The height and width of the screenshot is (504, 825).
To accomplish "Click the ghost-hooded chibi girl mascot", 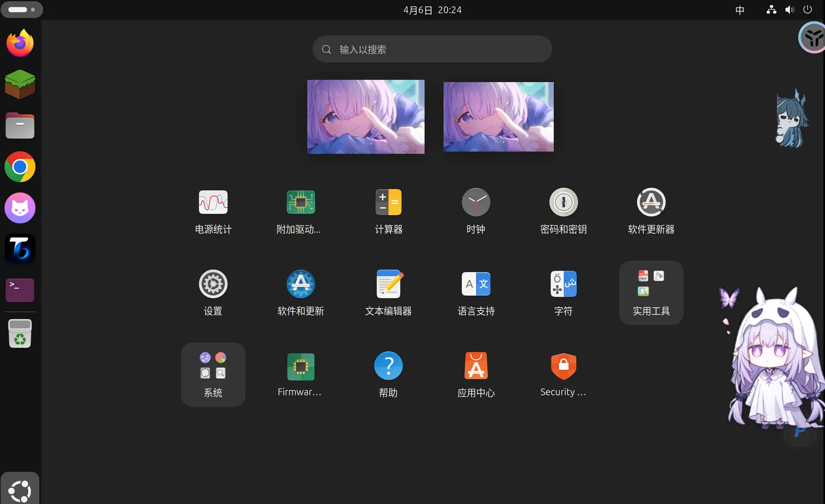I will (776, 358).
